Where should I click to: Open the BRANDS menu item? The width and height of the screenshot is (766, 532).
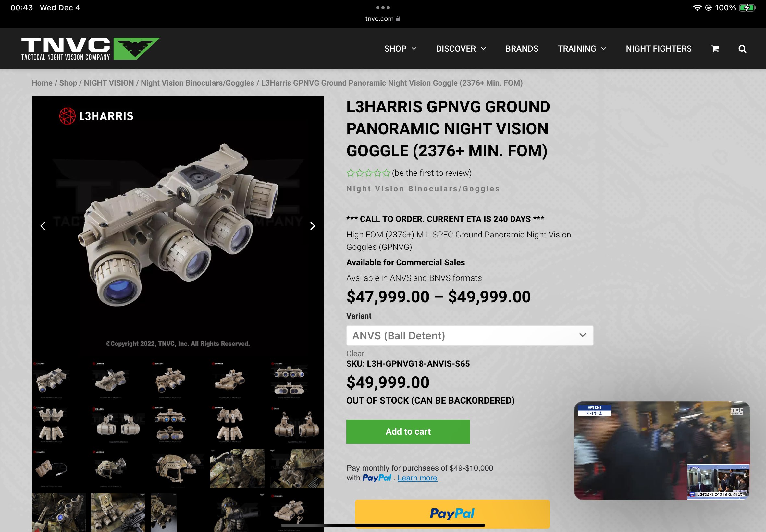[x=522, y=49]
